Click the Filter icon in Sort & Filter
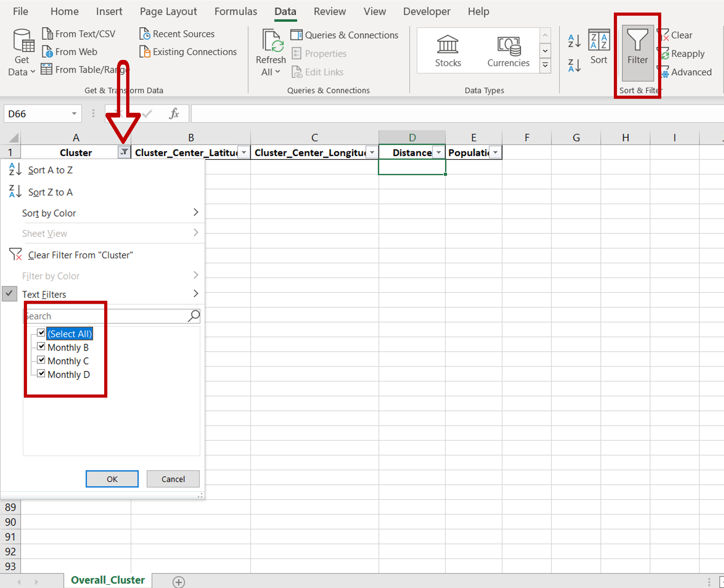This screenshot has height=588, width=724. [x=637, y=51]
